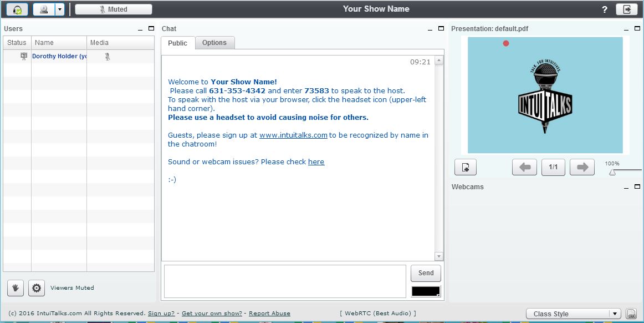This screenshot has height=323, width=644.
Task: Click the Viewers Muted label
Action: click(x=72, y=287)
